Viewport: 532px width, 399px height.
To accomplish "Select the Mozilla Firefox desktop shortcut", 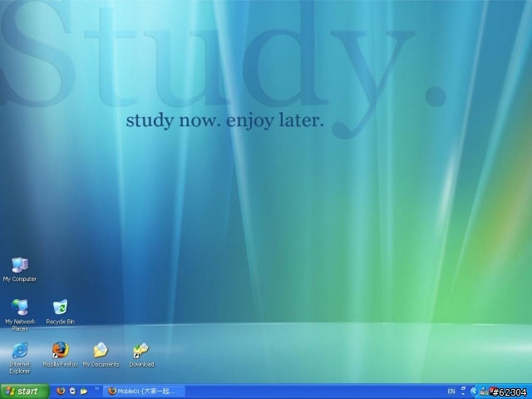I will 61,355.
